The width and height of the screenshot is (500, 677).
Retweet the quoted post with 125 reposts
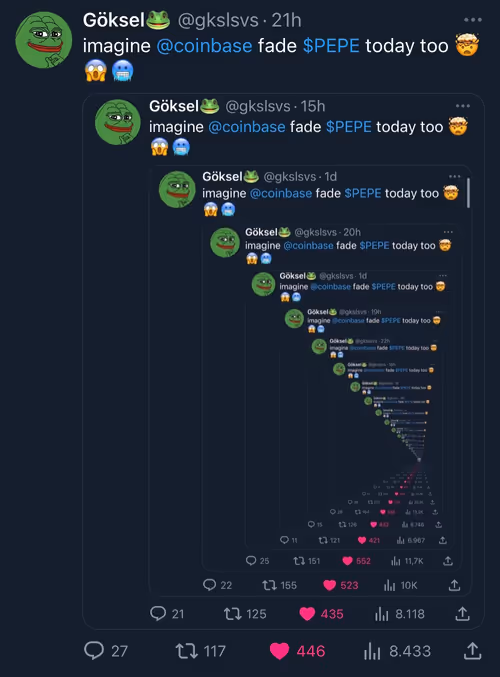pos(232,614)
